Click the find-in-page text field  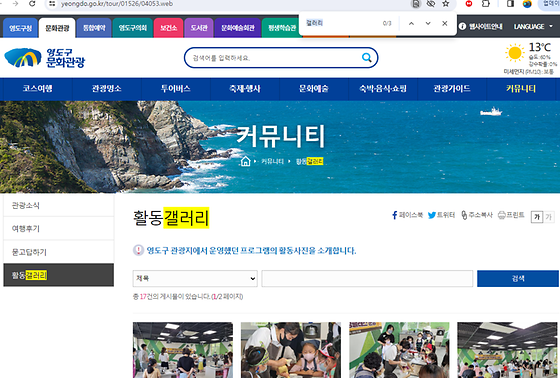tap(341, 23)
